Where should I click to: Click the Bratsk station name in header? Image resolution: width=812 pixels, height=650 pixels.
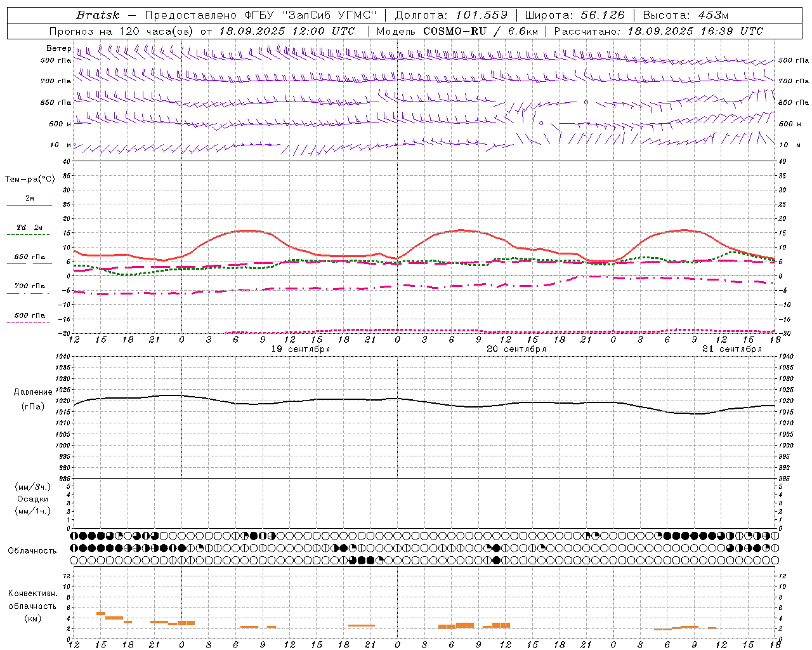pyautogui.click(x=98, y=15)
